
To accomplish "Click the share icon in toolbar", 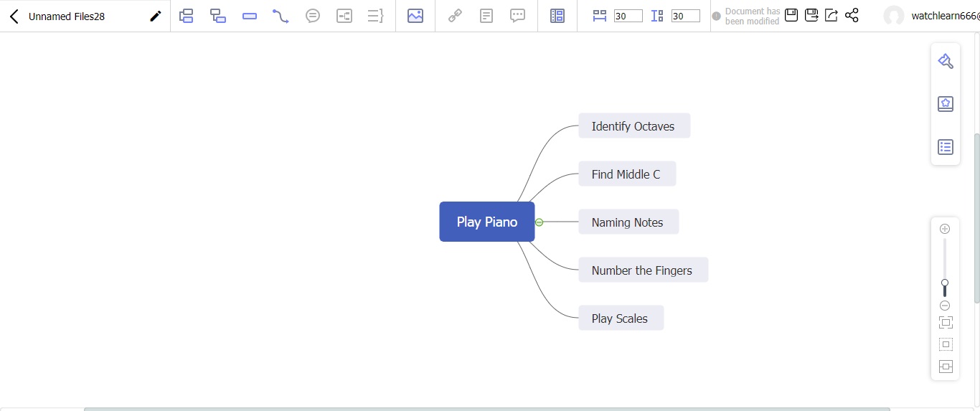I will point(852,15).
